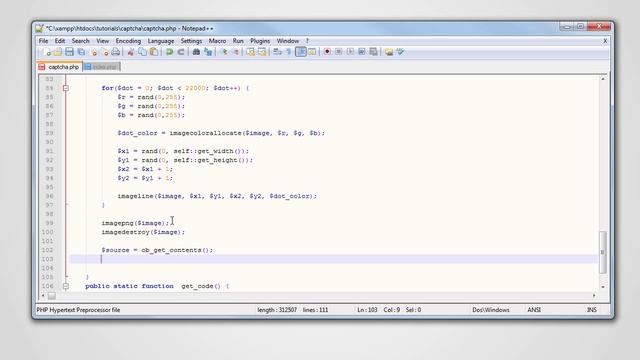640x360 pixels.
Task: Click the Redo toolbar icon
Action: [x=181, y=52]
